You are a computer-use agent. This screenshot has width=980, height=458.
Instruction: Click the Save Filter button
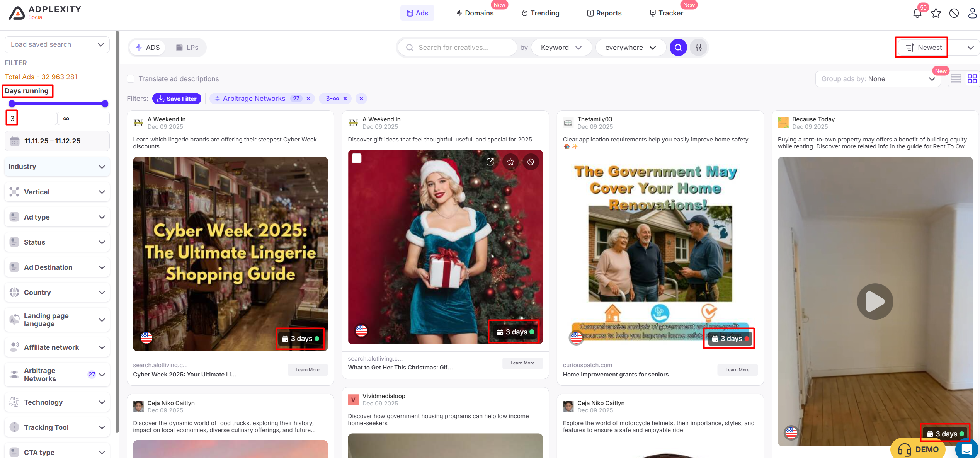point(177,99)
